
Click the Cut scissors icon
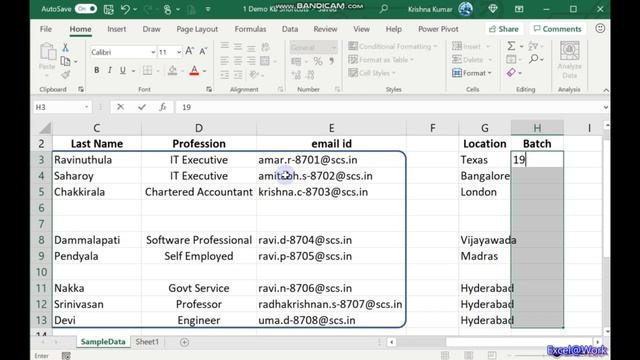pos(65,47)
